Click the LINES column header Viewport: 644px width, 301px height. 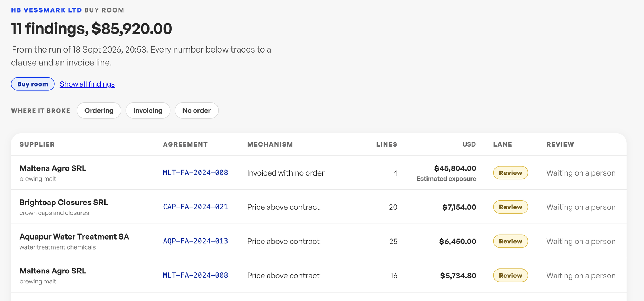click(x=387, y=144)
